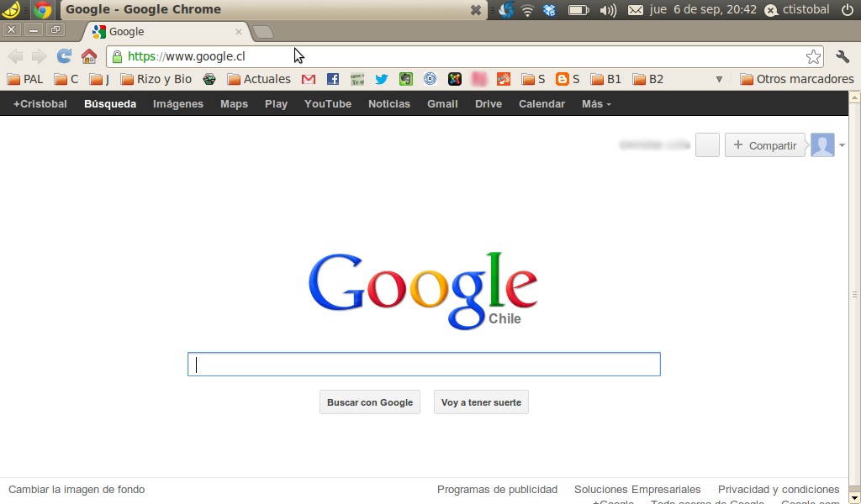Open Play from the Google bar
The width and height of the screenshot is (861, 504).
click(276, 103)
